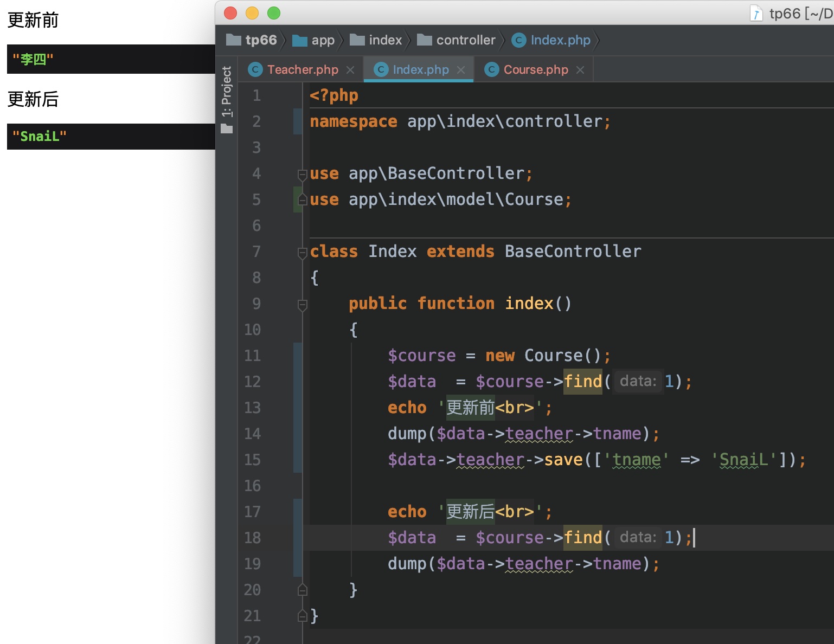Image resolution: width=834 pixels, height=644 pixels.
Task: Close the Teacher.php tab
Action: point(350,70)
